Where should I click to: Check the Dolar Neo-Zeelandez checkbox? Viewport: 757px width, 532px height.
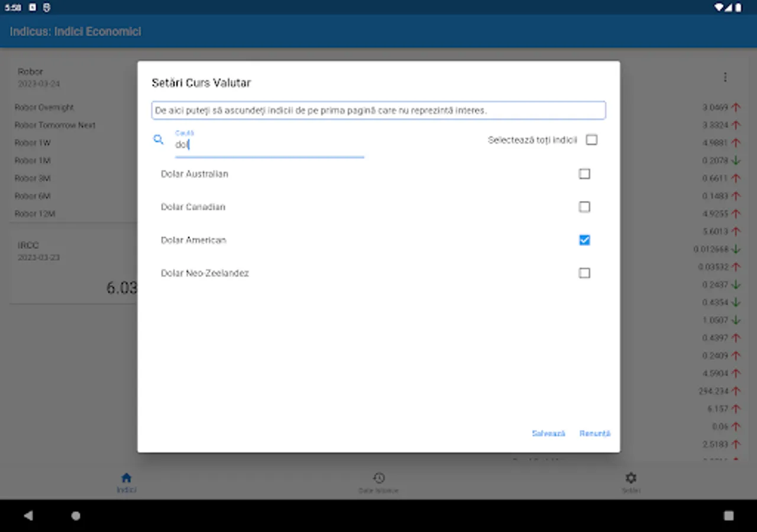tap(584, 273)
